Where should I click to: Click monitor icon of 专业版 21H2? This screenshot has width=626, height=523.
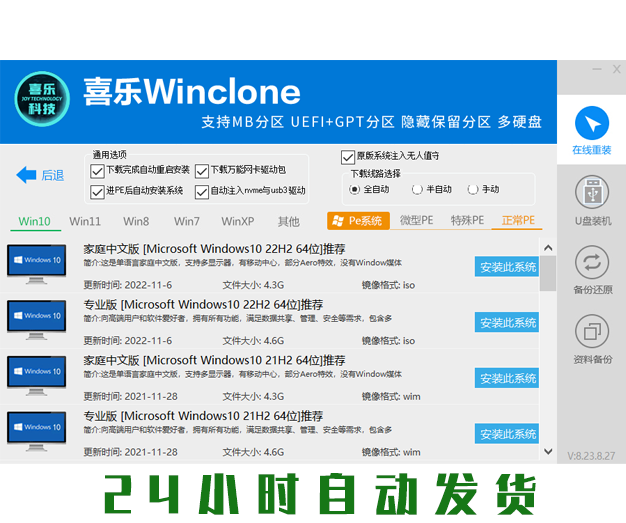pos(36,431)
